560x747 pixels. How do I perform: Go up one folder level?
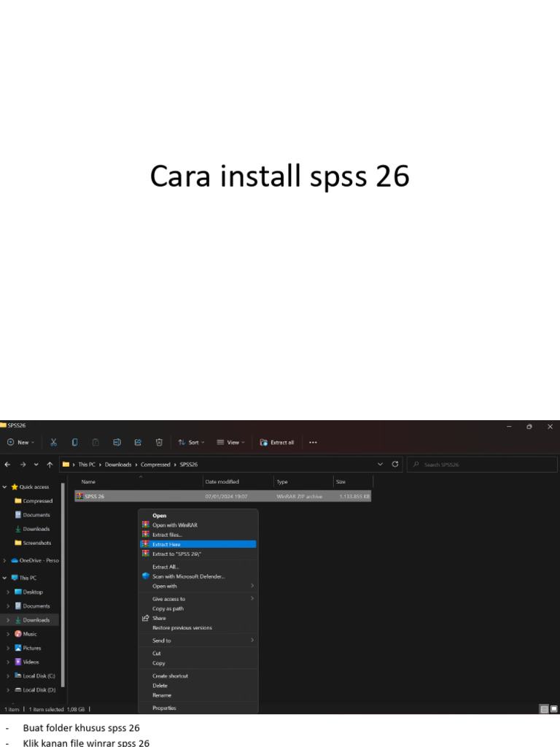tap(50, 464)
